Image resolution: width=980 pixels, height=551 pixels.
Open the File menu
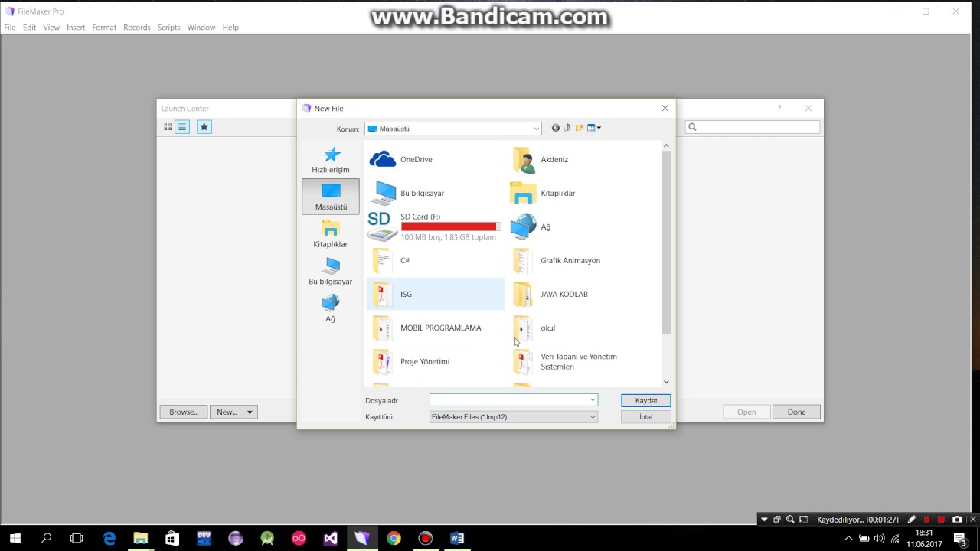[10, 28]
